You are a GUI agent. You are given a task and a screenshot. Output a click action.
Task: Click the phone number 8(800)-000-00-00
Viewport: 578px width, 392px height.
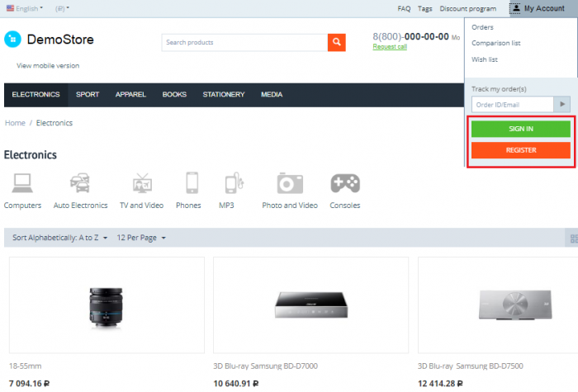pyautogui.click(x=410, y=36)
